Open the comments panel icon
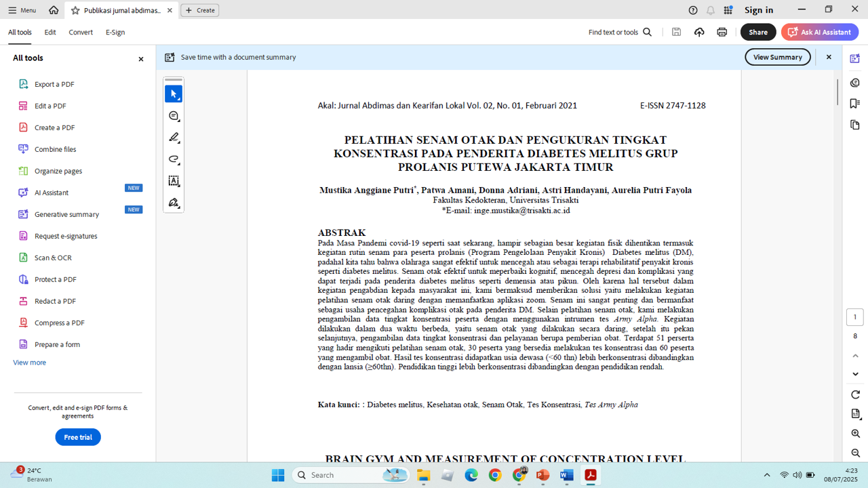 coord(855,82)
